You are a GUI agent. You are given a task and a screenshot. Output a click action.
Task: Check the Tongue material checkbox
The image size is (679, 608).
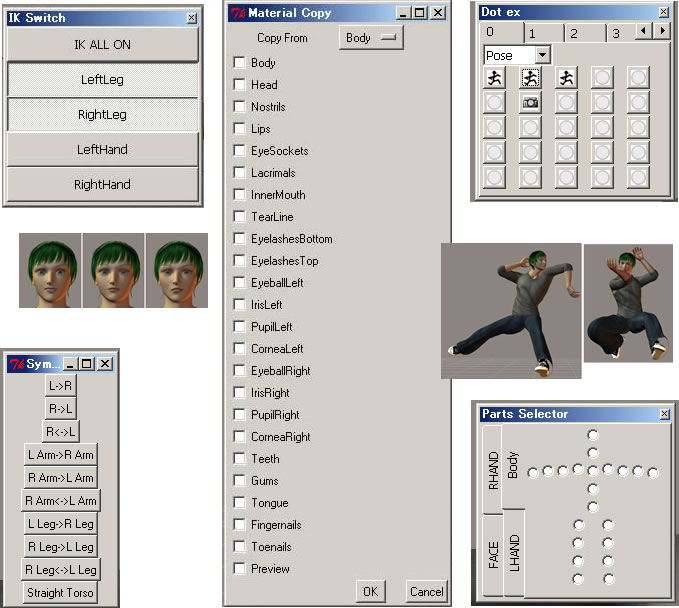click(239, 502)
